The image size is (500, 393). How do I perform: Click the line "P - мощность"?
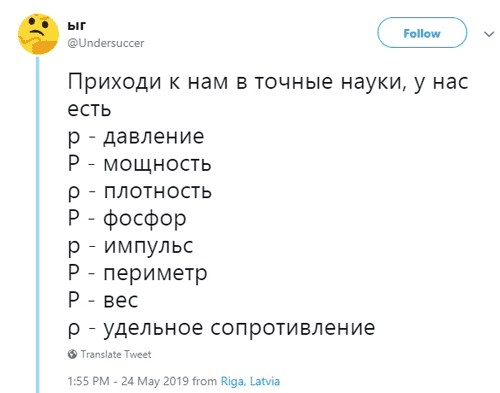point(139,164)
